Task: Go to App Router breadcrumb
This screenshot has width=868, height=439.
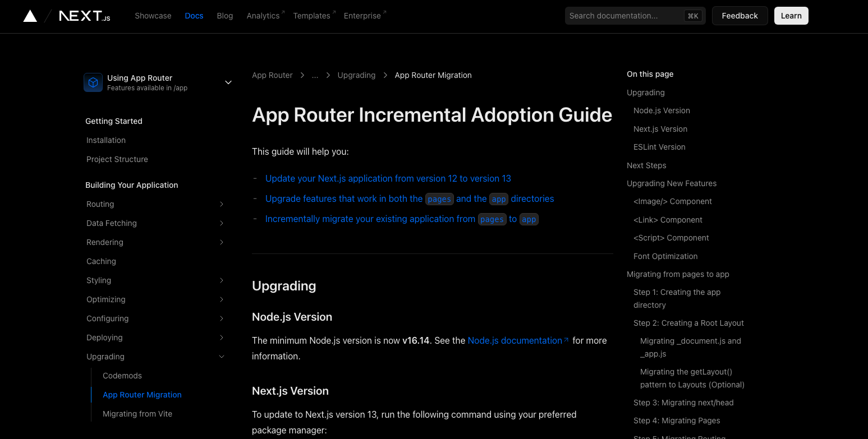Action: (x=272, y=75)
